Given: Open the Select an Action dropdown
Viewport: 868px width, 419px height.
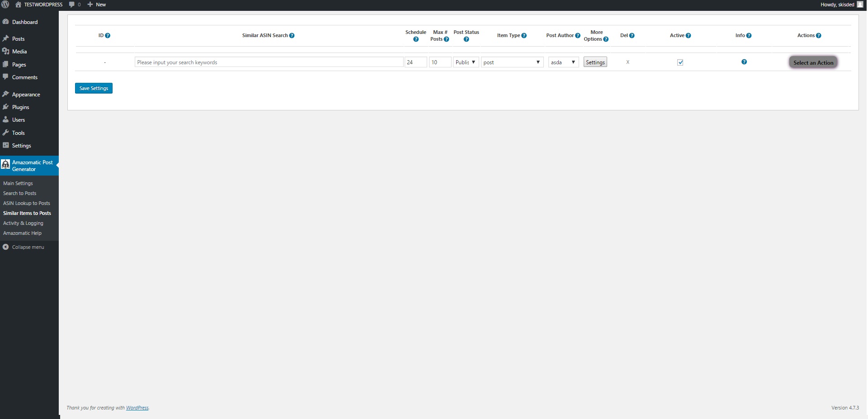Looking at the screenshot, I should (813, 62).
